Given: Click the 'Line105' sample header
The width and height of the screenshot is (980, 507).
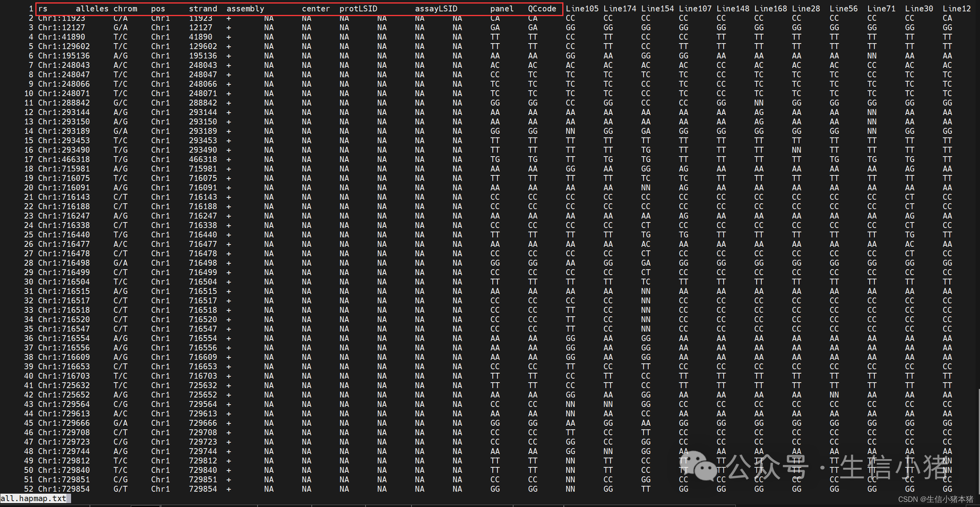Looking at the screenshot, I should (582, 9).
